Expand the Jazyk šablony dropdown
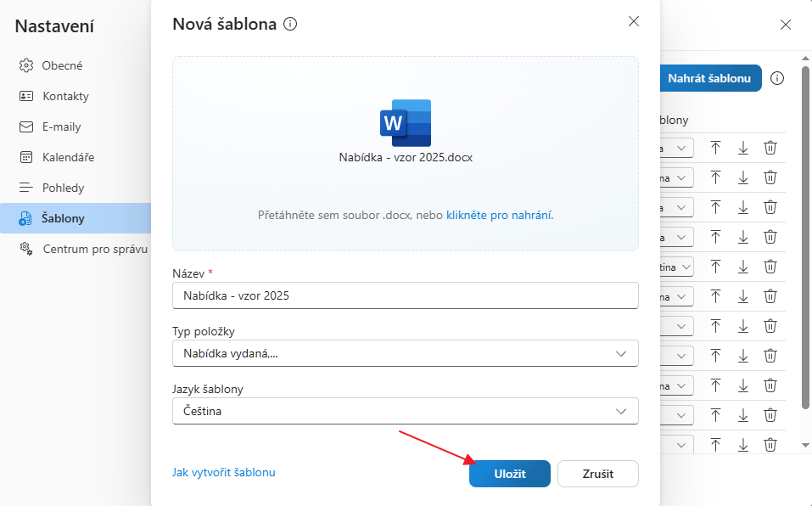The height and width of the screenshot is (506, 812). click(x=405, y=411)
